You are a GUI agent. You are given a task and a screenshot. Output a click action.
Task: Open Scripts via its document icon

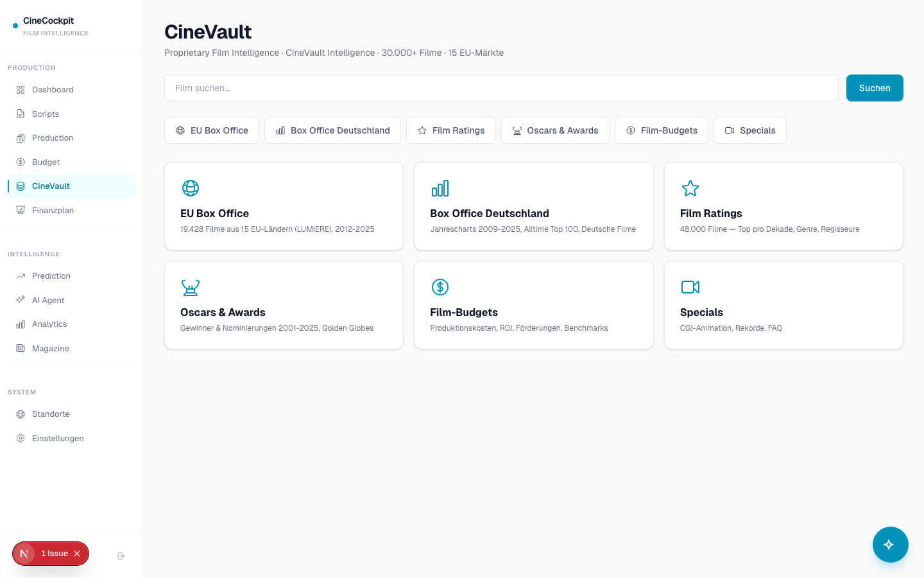click(20, 114)
